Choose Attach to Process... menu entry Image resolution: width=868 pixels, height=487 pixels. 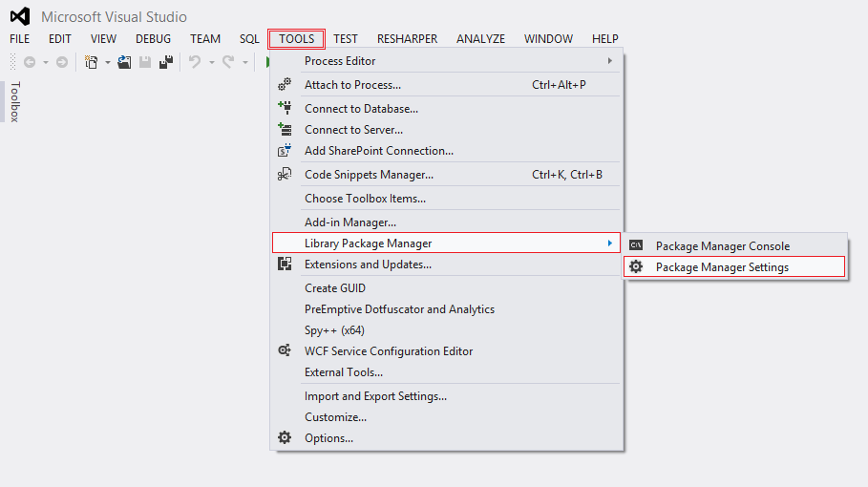coord(446,85)
